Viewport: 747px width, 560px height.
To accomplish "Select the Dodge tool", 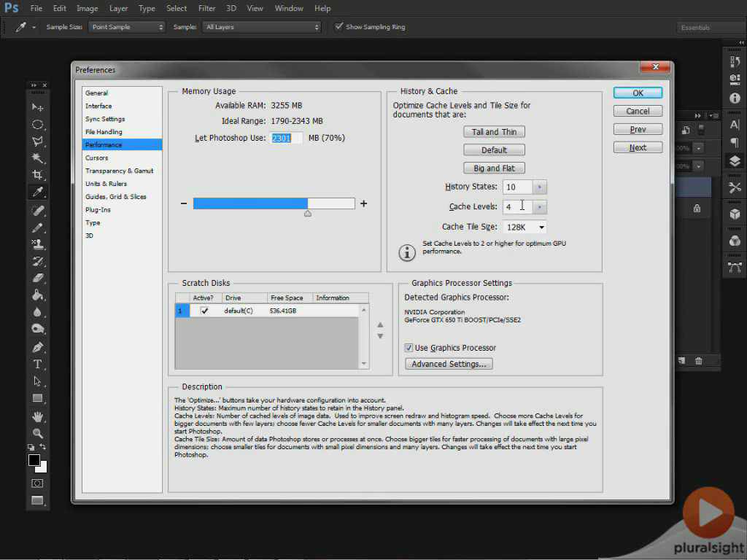I will (x=37, y=329).
